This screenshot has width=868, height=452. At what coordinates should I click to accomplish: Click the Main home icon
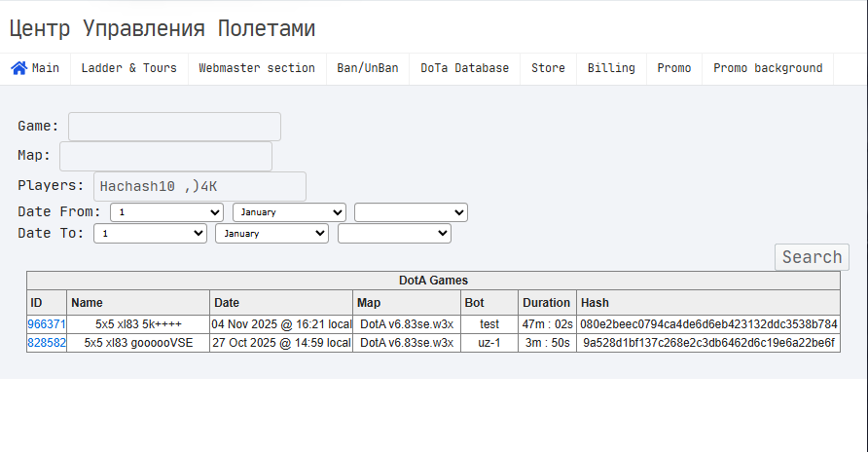[18, 68]
